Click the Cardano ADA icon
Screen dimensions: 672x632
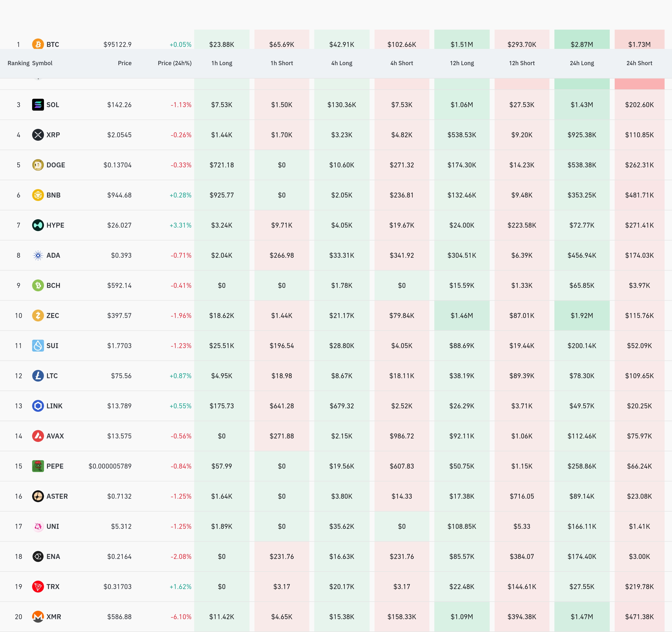click(x=38, y=255)
